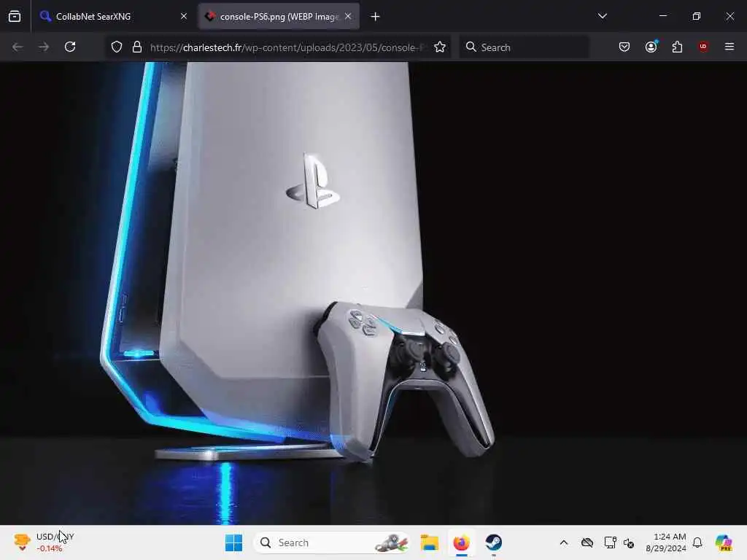Switch to the CollabNet SearXNG tab

click(113, 17)
